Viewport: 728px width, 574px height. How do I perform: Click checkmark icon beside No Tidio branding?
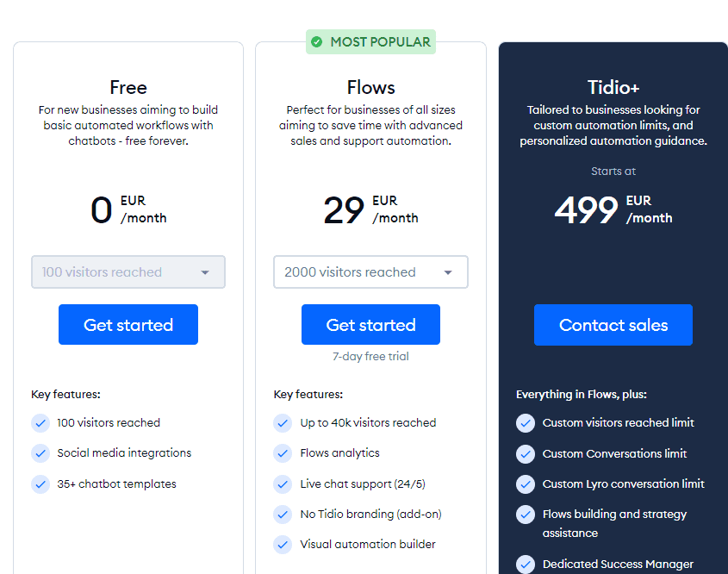click(x=283, y=515)
